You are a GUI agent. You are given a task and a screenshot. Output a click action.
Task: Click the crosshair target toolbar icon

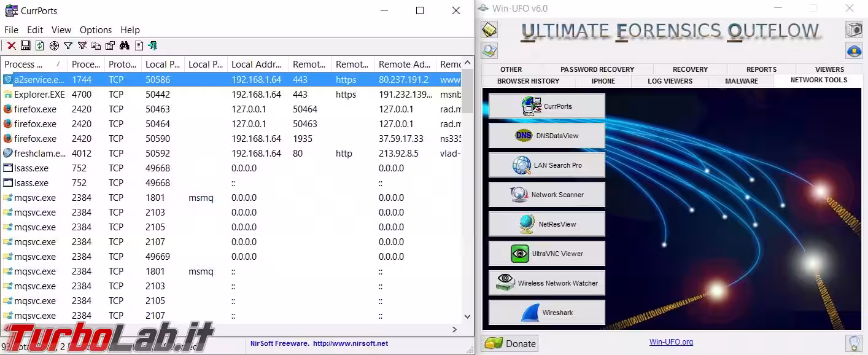click(x=54, y=45)
